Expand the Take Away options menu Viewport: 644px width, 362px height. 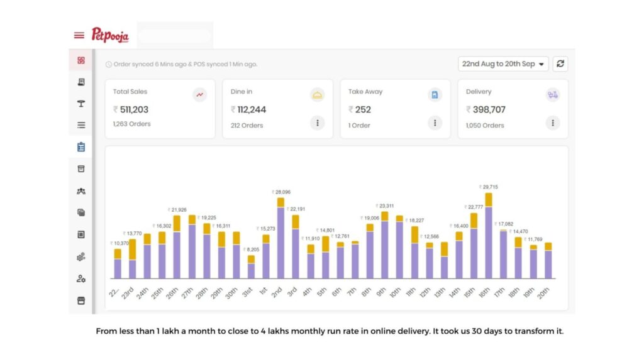[435, 123]
